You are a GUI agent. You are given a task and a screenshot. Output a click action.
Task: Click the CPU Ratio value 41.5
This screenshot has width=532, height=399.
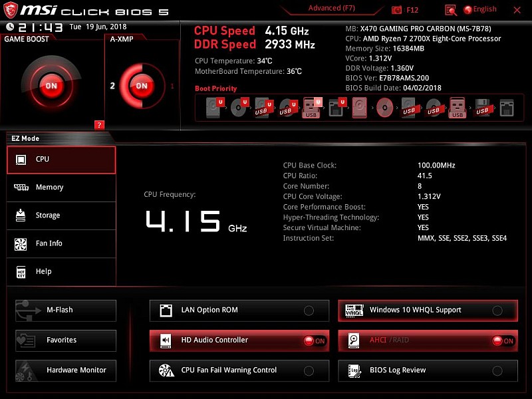click(424, 176)
